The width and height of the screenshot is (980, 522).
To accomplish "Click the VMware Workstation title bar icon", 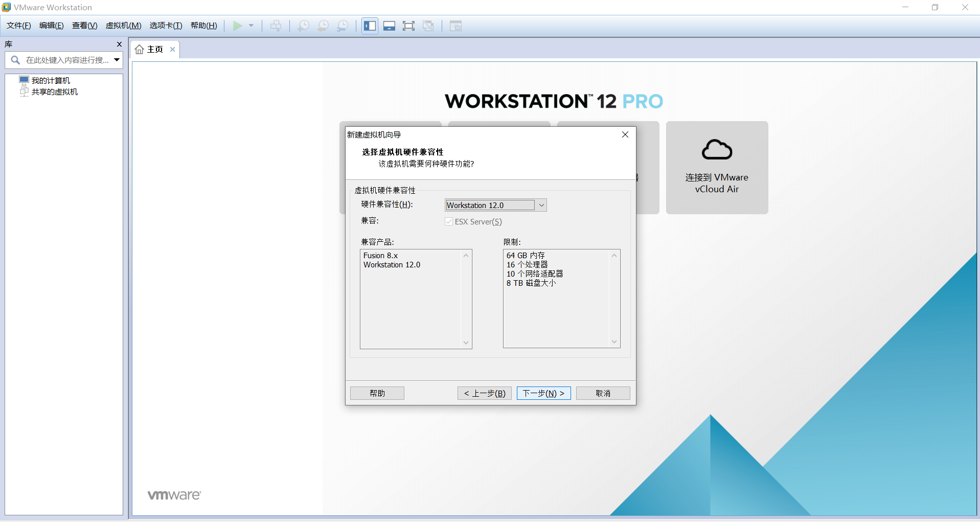I will coord(6,7).
